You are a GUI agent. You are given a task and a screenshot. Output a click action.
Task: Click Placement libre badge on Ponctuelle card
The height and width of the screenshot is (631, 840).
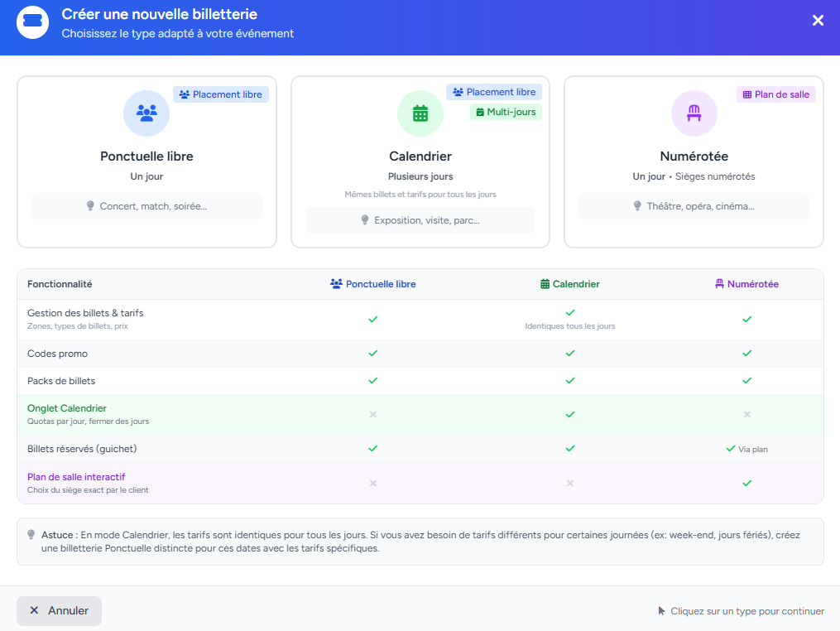(220, 94)
